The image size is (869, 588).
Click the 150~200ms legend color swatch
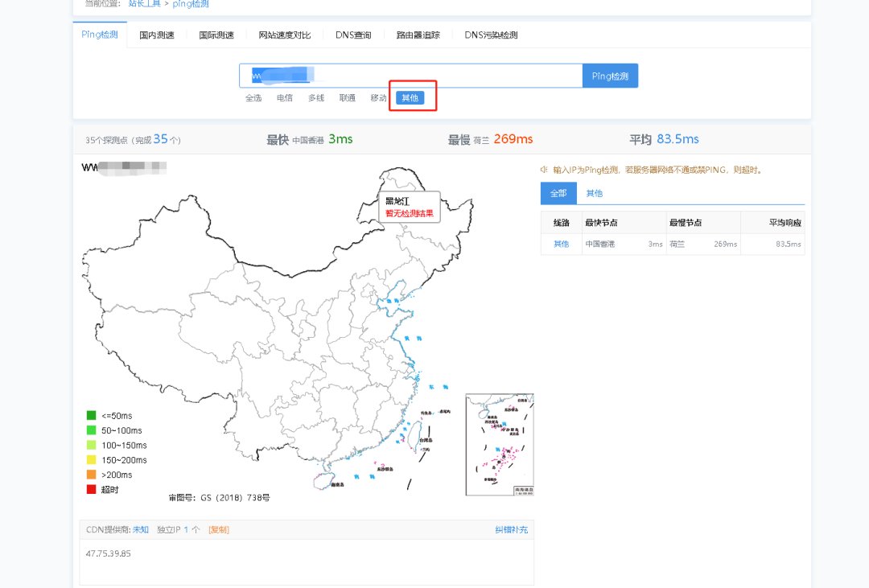coord(92,460)
